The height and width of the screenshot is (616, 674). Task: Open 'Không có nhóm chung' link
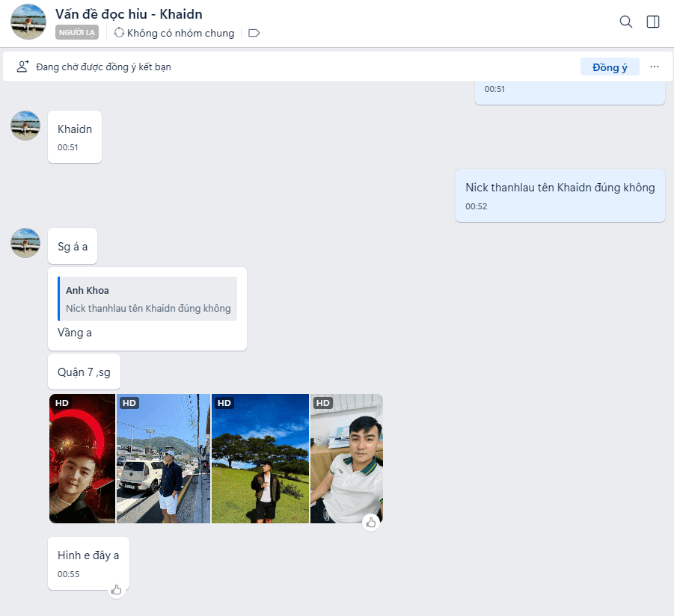[x=180, y=33]
